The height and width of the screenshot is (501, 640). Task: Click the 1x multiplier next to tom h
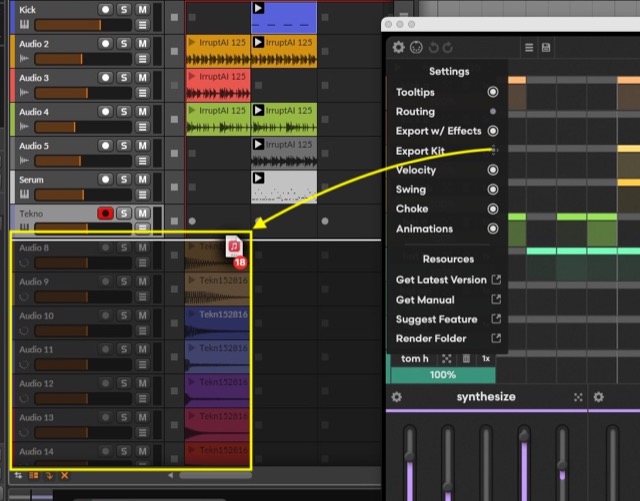(486, 358)
